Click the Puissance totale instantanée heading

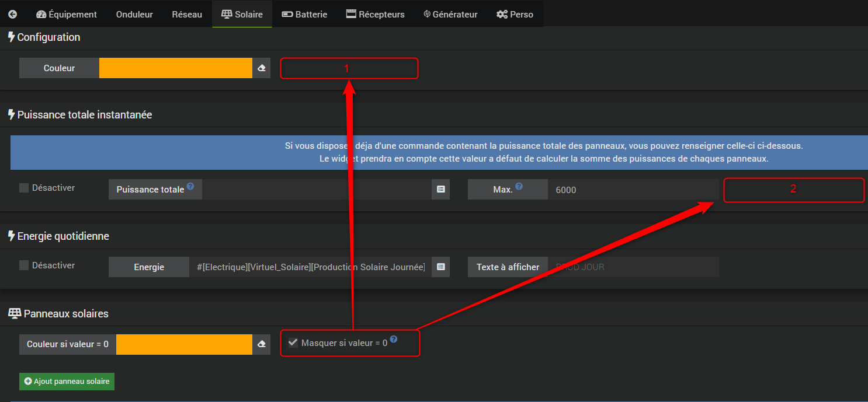tap(79, 115)
